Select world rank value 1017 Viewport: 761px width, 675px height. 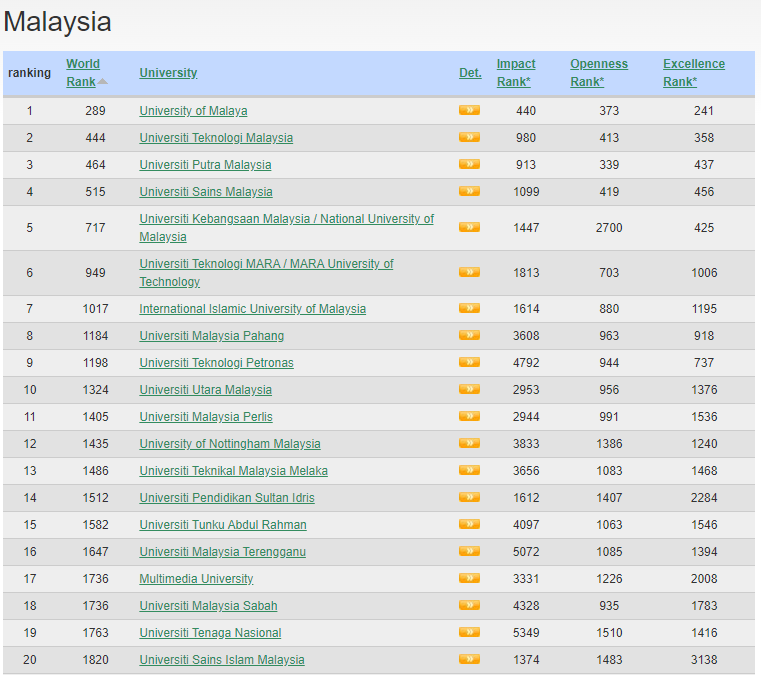[x=95, y=309]
